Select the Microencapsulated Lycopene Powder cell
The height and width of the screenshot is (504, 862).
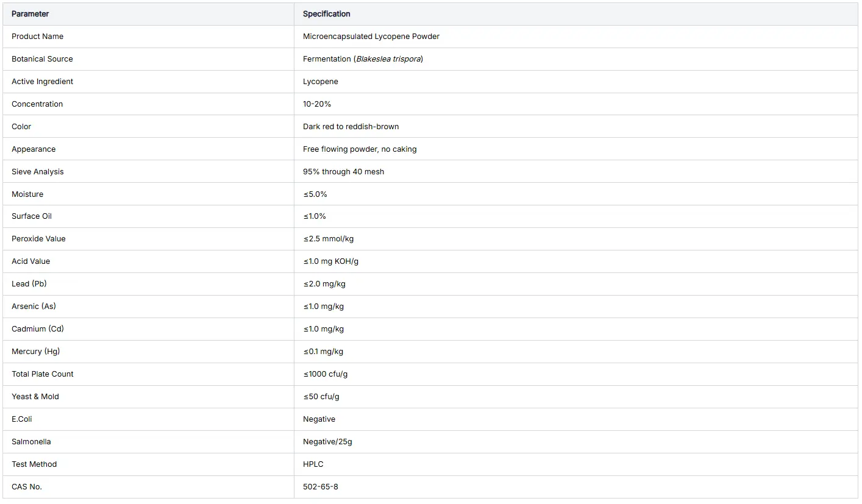tap(576, 37)
